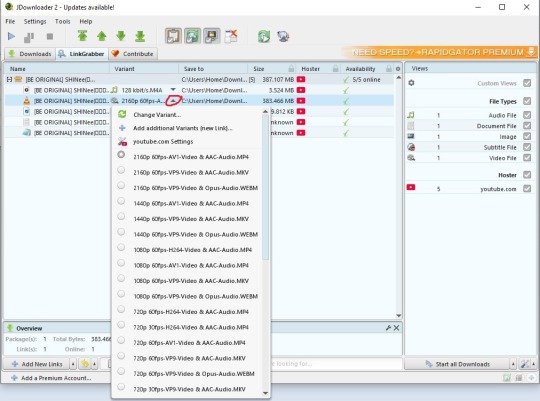This screenshot has width=540, height=401.
Task: Collapse the BE ORIGINAL SHINee package
Action: 9,80
